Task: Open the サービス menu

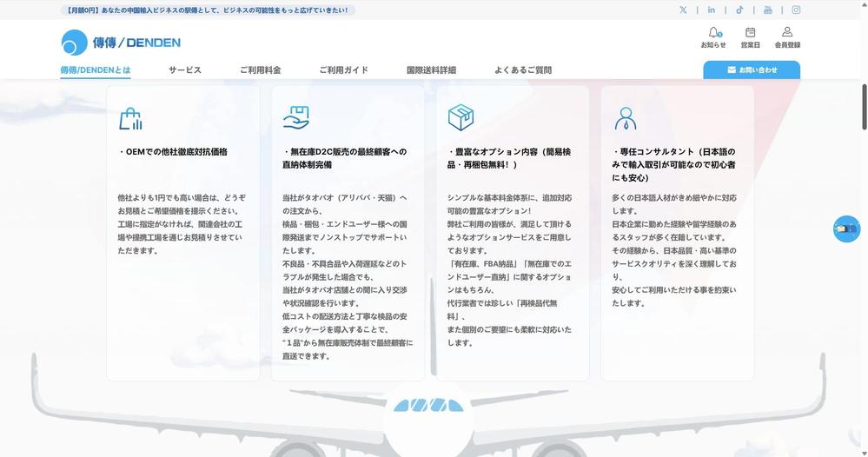Action: point(185,70)
